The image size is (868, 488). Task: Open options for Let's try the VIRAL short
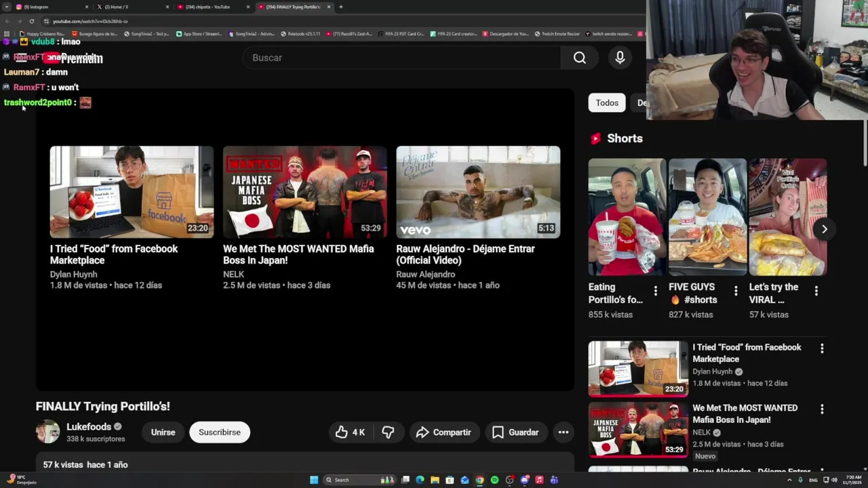(816, 291)
